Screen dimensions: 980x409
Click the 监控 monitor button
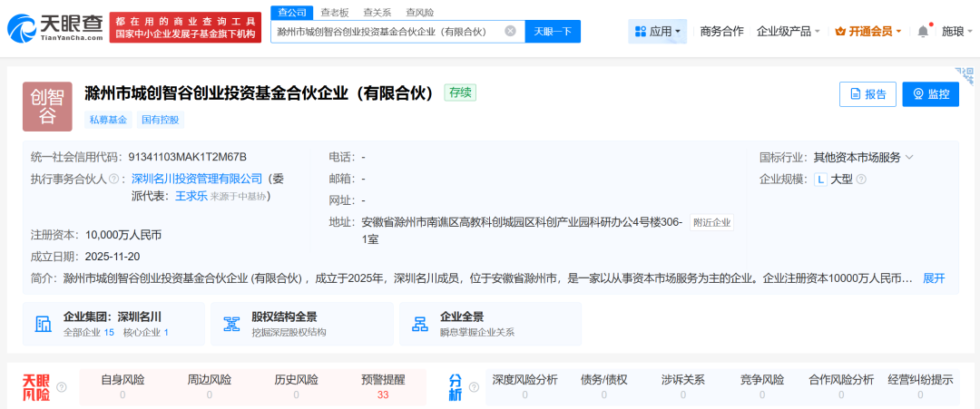[x=930, y=94]
